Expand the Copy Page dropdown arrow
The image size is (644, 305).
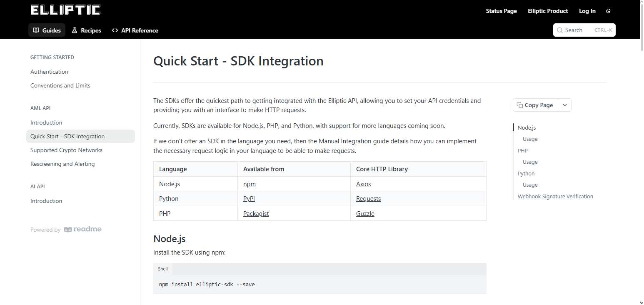tap(564, 105)
